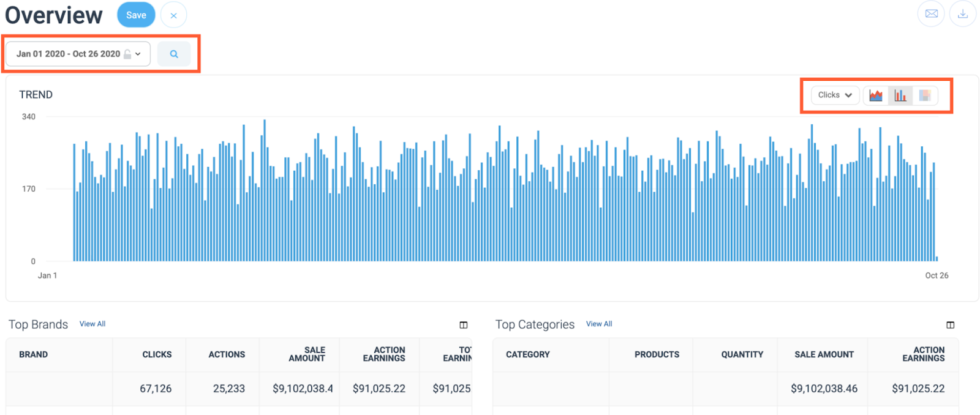The height and width of the screenshot is (415, 980).
Task: Click the 340 y-axis label
Action: (29, 117)
